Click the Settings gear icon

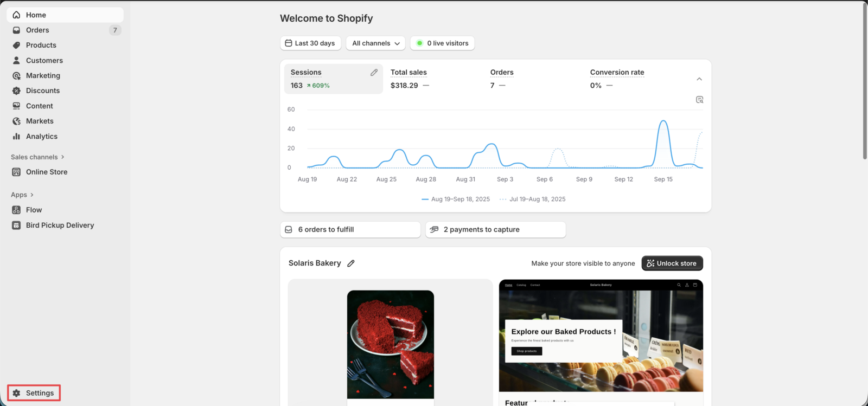click(x=16, y=393)
